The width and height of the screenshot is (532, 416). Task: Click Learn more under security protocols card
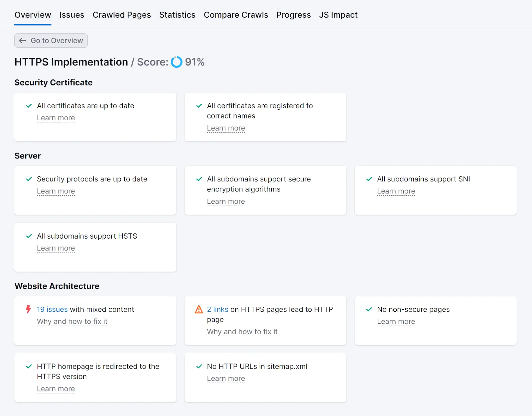(56, 191)
